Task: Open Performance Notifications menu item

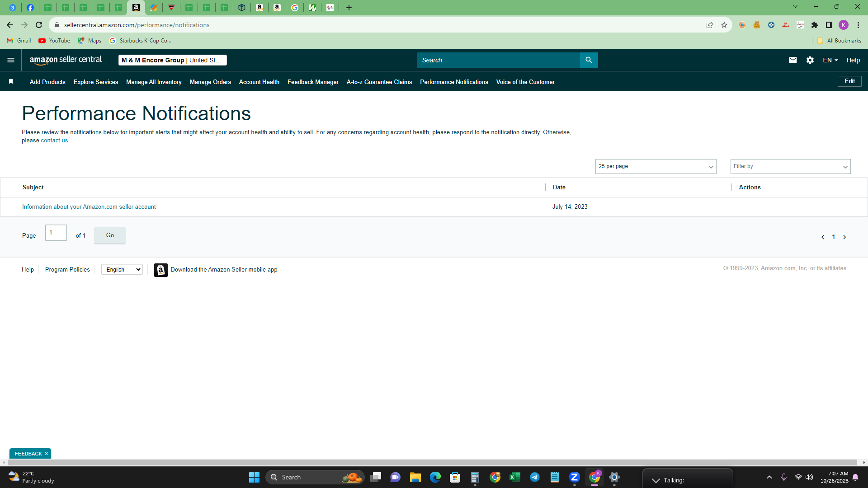Action: [x=454, y=82]
